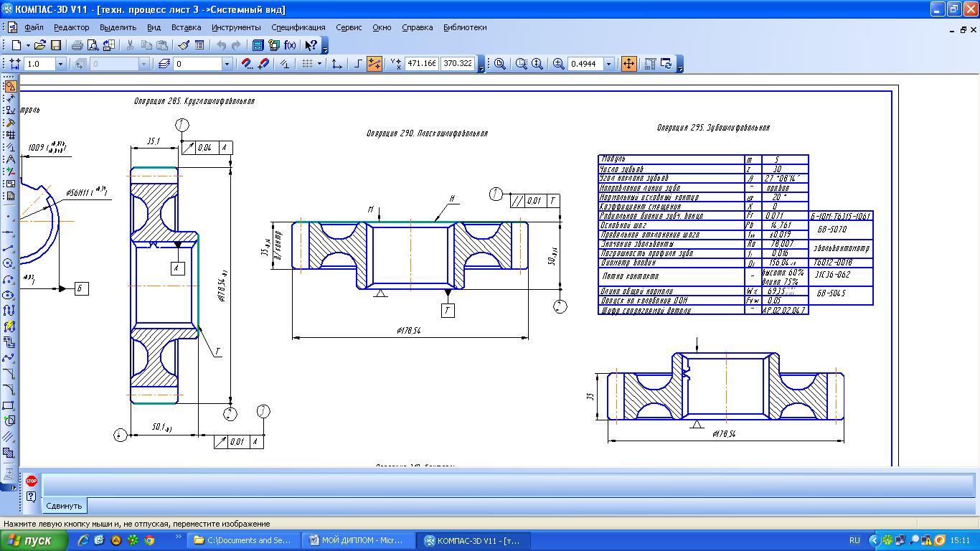Click the text 'Операция 295. Зубошлифовальная'
This screenshot has height=551, width=980.
tap(713, 128)
